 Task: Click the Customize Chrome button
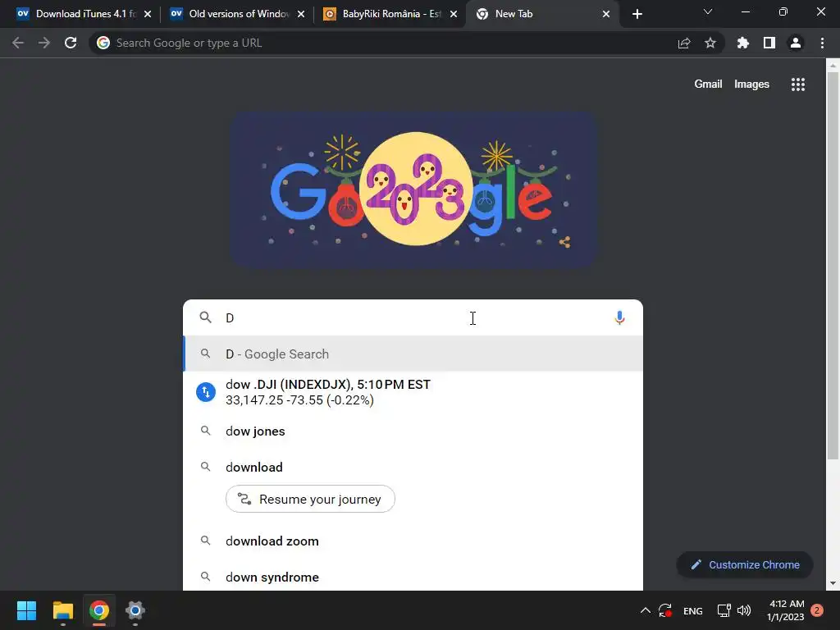[x=745, y=564]
